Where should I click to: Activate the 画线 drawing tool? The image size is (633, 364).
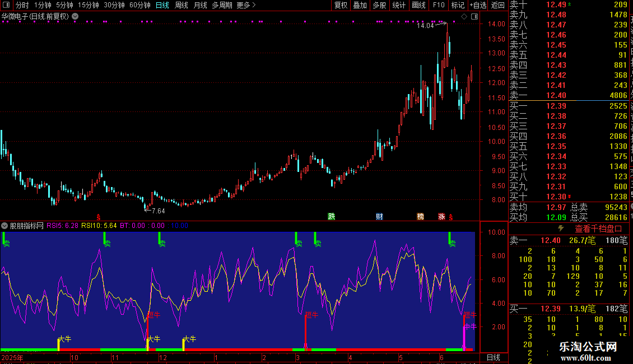pos(418,5)
